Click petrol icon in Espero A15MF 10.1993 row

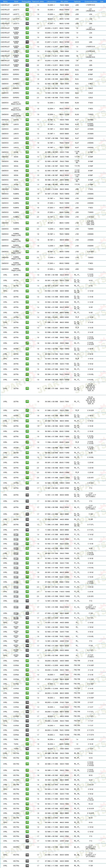(x=27, y=70)
